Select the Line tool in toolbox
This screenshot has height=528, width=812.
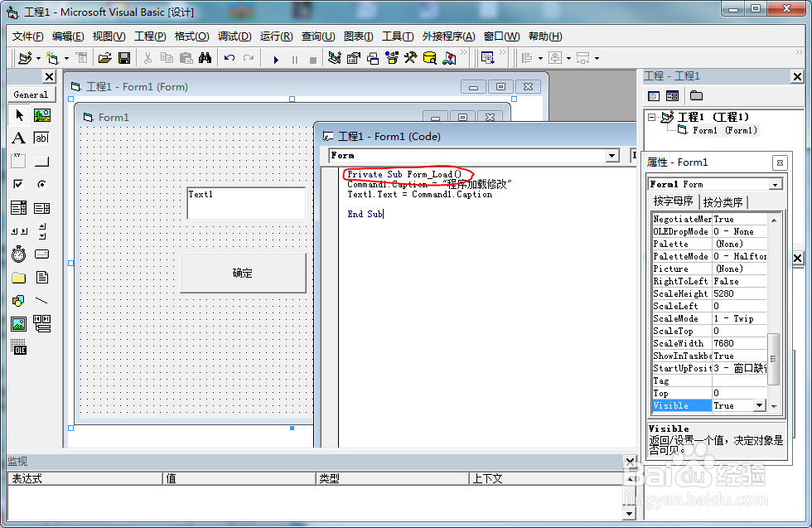point(42,301)
